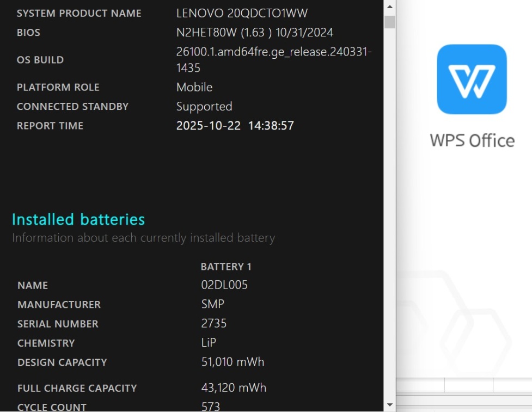Click the BATTERY 1 column header
Screen dimensions: 532x412
pos(226,267)
